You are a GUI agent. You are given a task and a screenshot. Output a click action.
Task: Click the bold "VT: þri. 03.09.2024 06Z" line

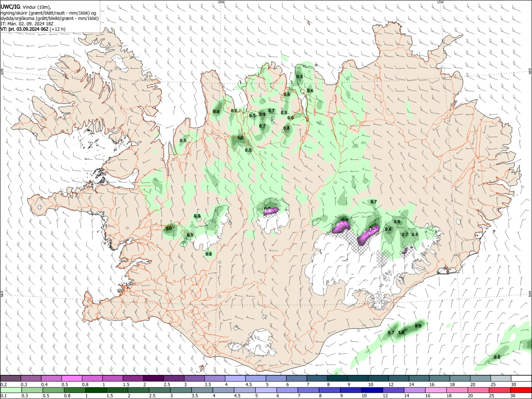pyautogui.click(x=25, y=29)
